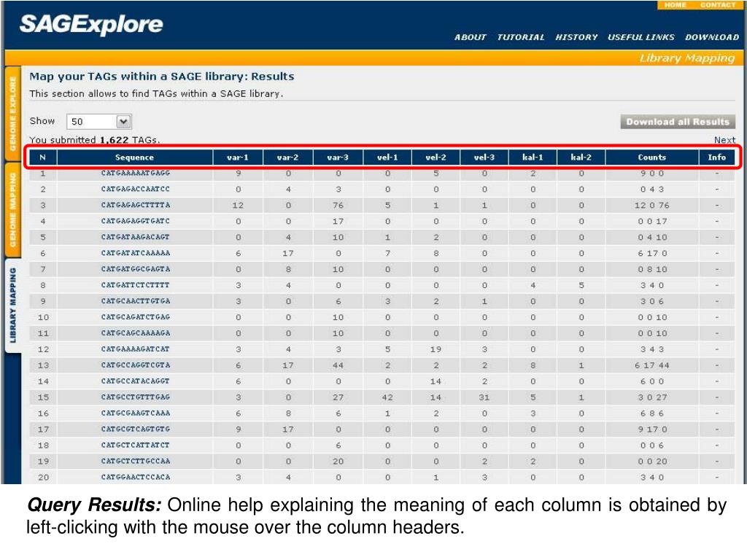Open sequence CATGCCTGTTTGAG link
The width and height of the screenshot is (747, 560).
tap(135, 397)
